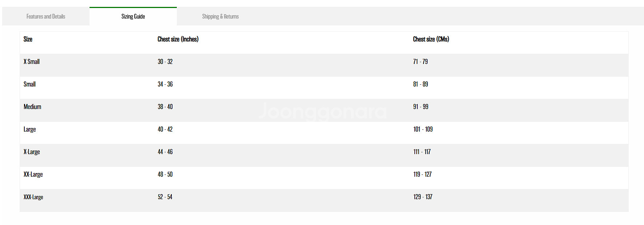The height and width of the screenshot is (225, 644).
Task: Select the 101 - 109 CMs cell
Action: click(x=423, y=129)
